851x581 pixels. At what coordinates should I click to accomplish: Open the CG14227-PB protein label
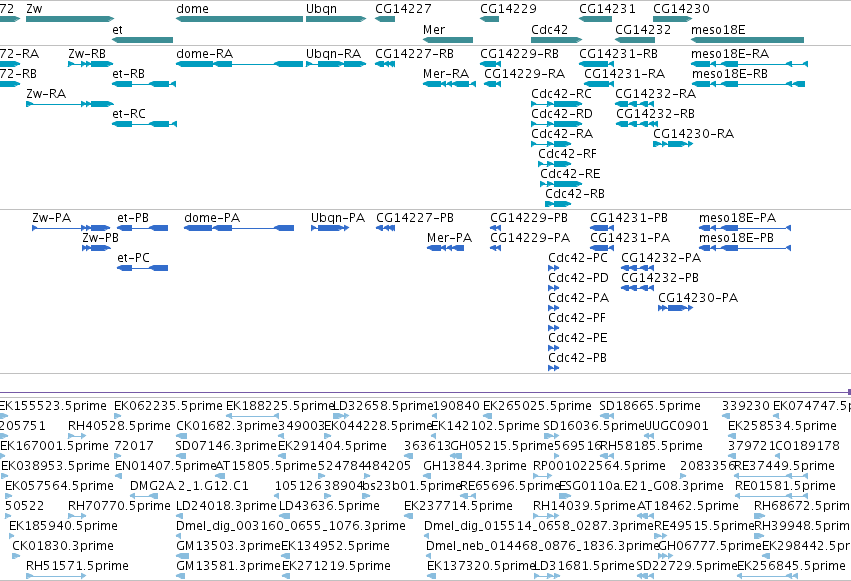click(415, 218)
